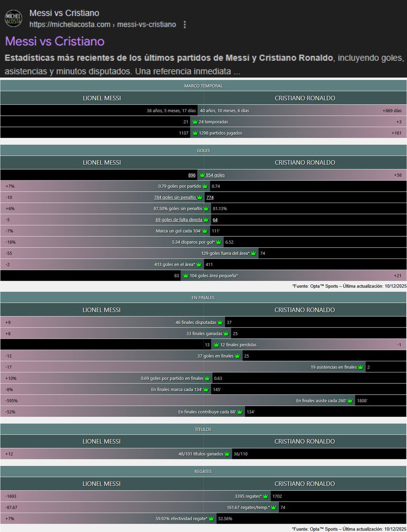
Task: Click the LIONEL MESSI heading in Marco Temporal section
Action: coord(102,98)
